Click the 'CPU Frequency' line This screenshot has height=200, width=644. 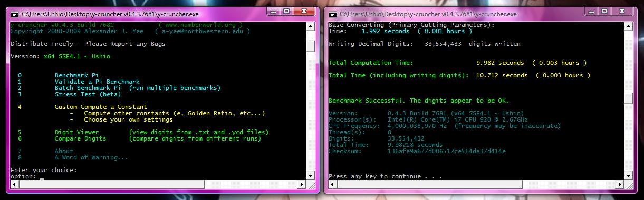click(x=445, y=126)
